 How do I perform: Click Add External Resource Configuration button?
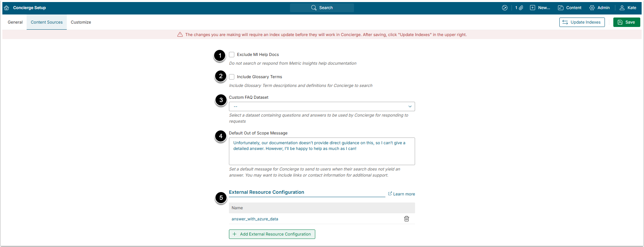click(272, 234)
